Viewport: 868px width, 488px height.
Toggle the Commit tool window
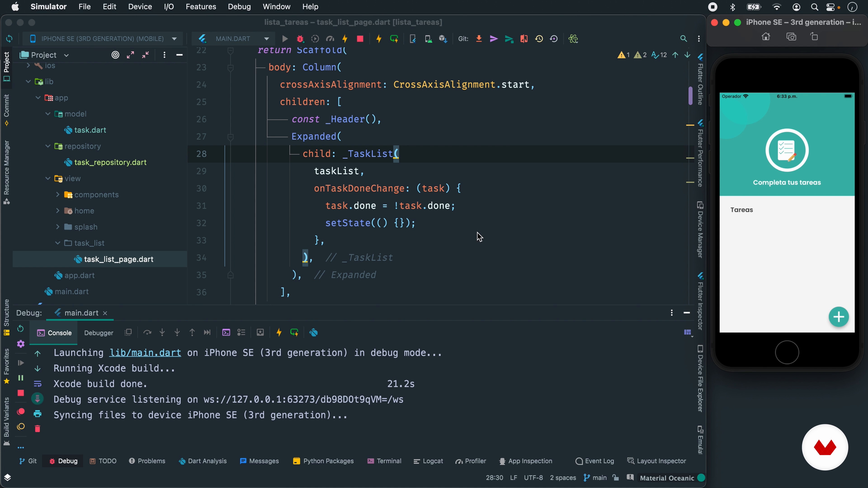[x=6, y=110]
